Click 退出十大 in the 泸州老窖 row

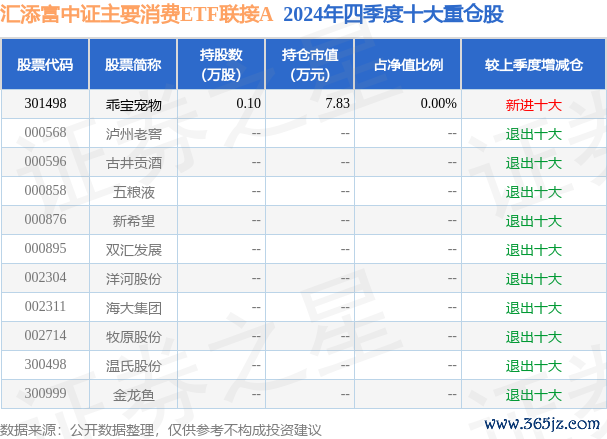(x=533, y=134)
